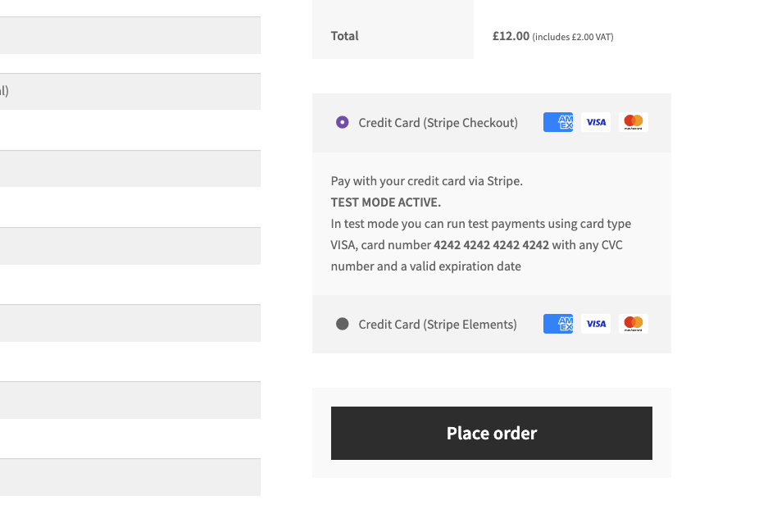The height and width of the screenshot is (532, 777).
Task: Focus the input field showing "l)" text
Action: 130,92
